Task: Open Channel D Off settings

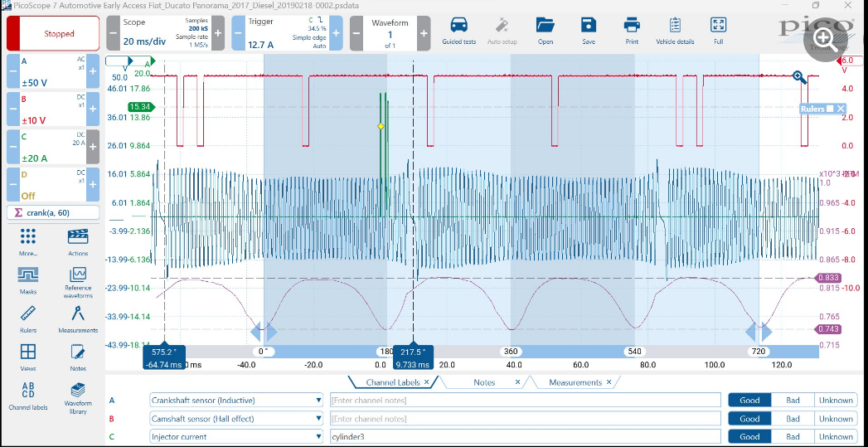Action: coord(53,184)
